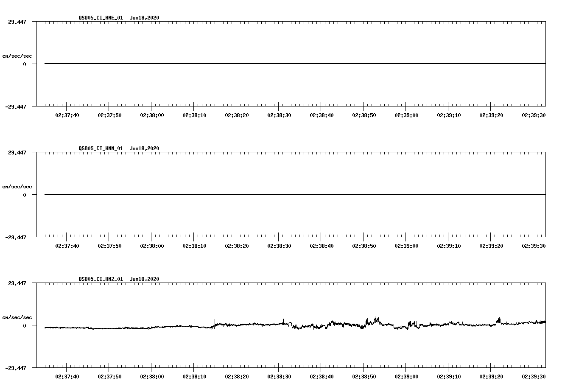Click the flat HNN trace line
This screenshot has height=392, width=576.
pos(295,194)
